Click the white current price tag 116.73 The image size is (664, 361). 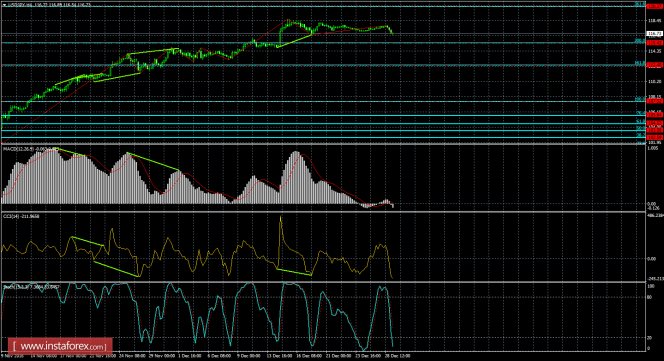pos(655,33)
